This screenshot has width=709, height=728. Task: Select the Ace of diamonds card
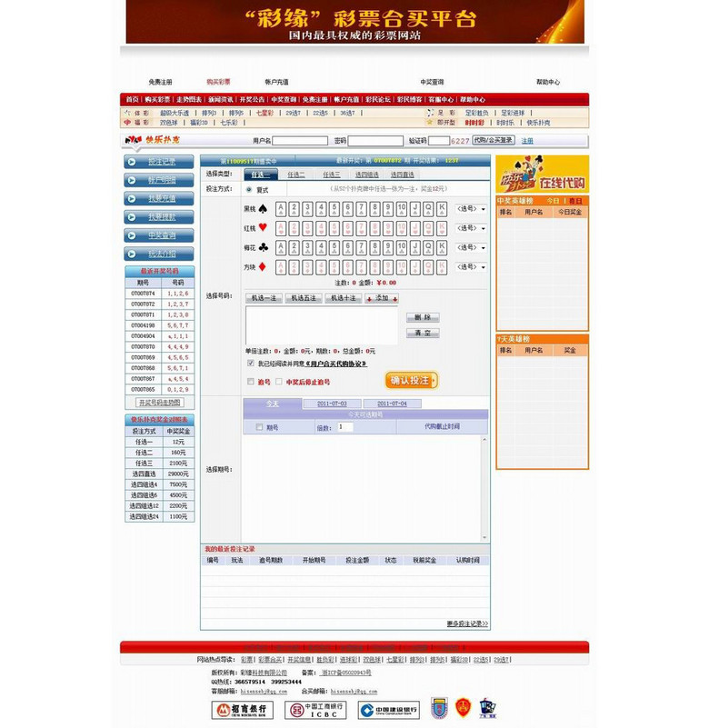[x=281, y=267]
